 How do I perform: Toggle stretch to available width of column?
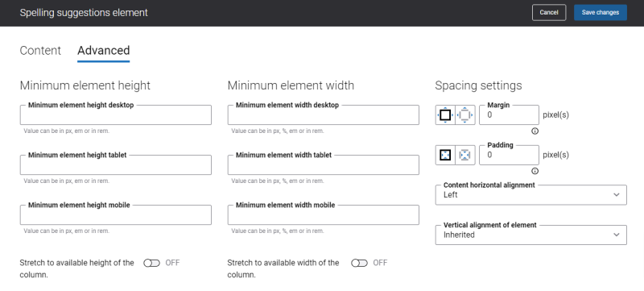coord(359,263)
